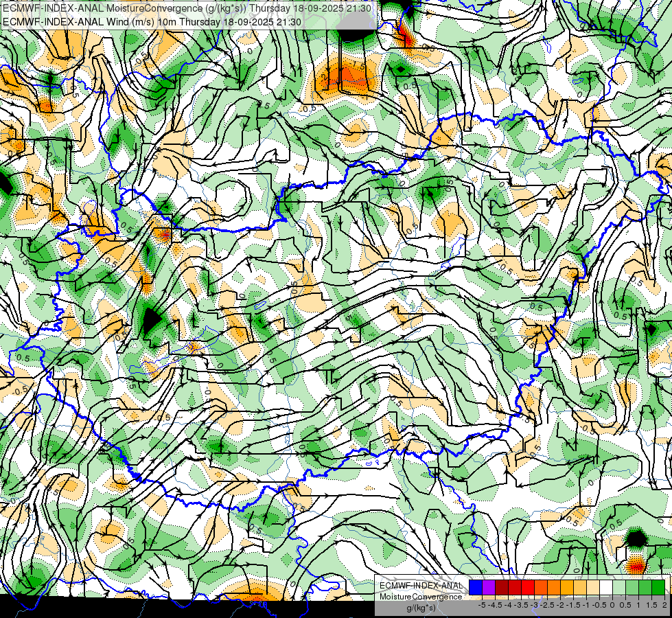Image resolution: width=672 pixels, height=618 pixels.
Task: Select legend swatch between -4.5 and -4
Action: pyautogui.click(x=502, y=588)
